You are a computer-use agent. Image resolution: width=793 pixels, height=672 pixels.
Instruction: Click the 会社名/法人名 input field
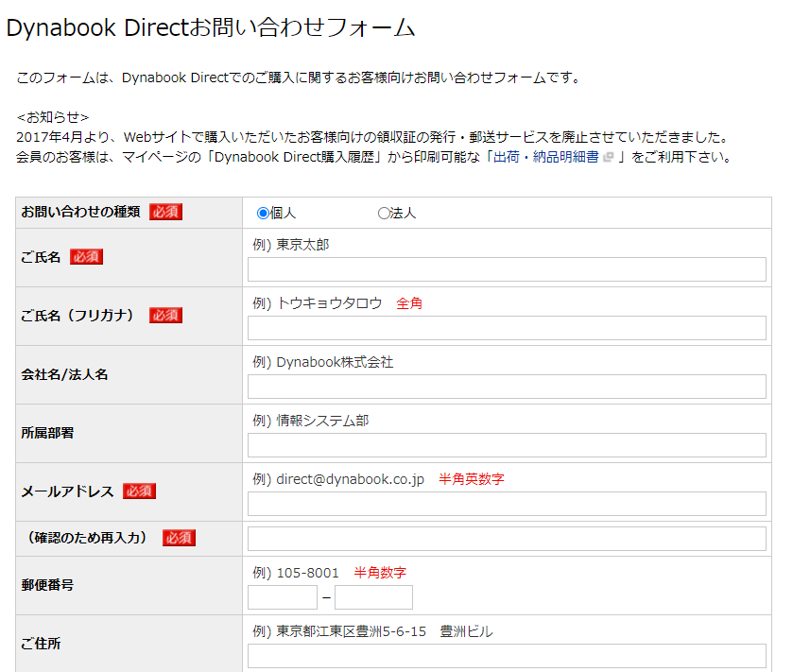(507, 387)
